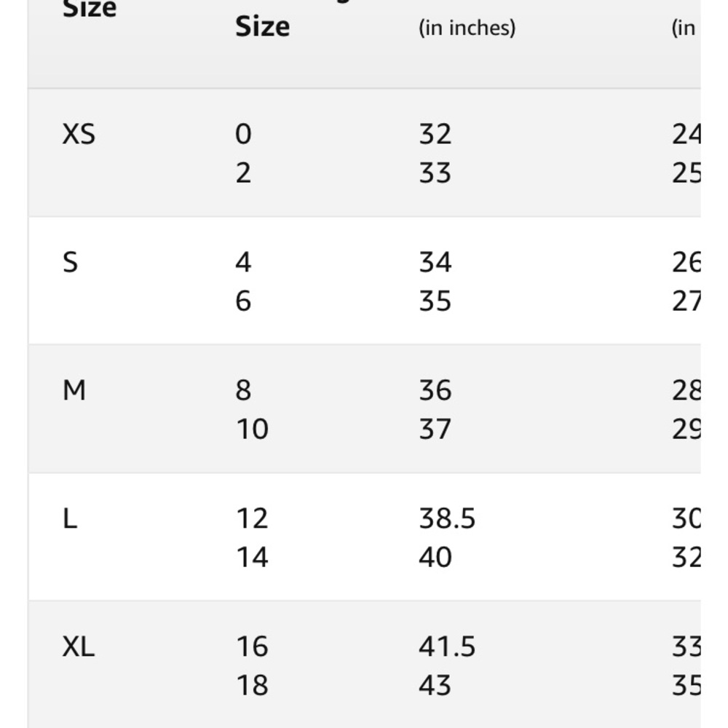Select the S size label
This screenshot has height=728, width=728.
[x=70, y=262]
